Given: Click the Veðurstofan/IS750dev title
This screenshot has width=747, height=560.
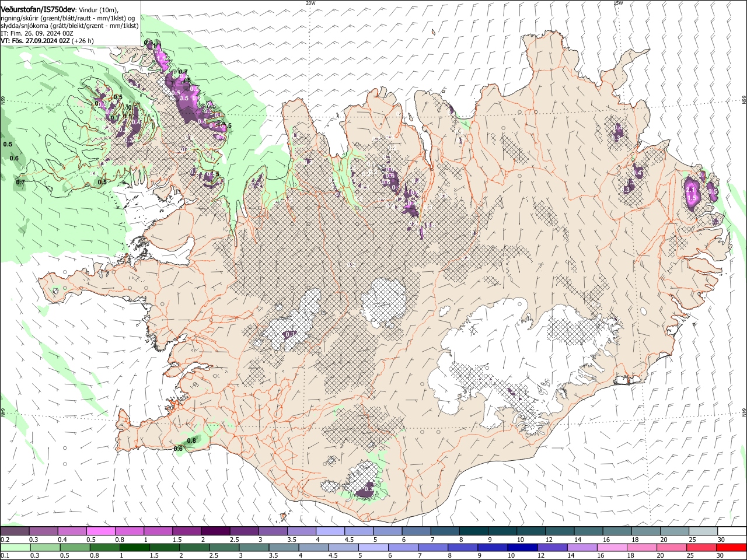Looking at the screenshot, I should (37, 9).
